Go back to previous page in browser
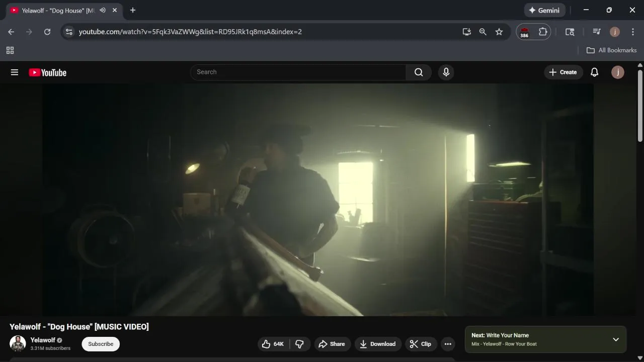 11,32
